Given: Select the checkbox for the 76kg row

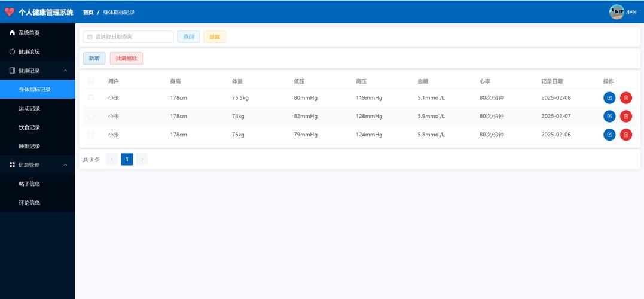Looking at the screenshot, I should (x=91, y=135).
